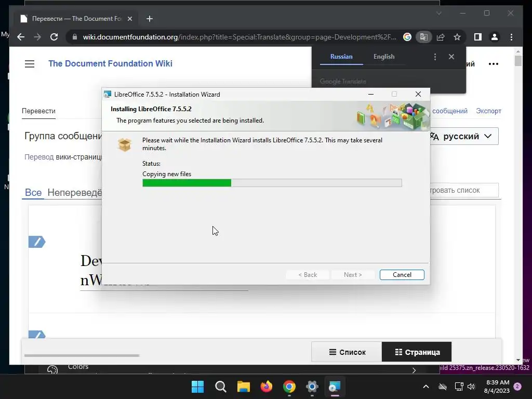The width and height of the screenshot is (532, 399).
Task: Click the LibreOffice installer title icon
Action: click(x=108, y=95)
